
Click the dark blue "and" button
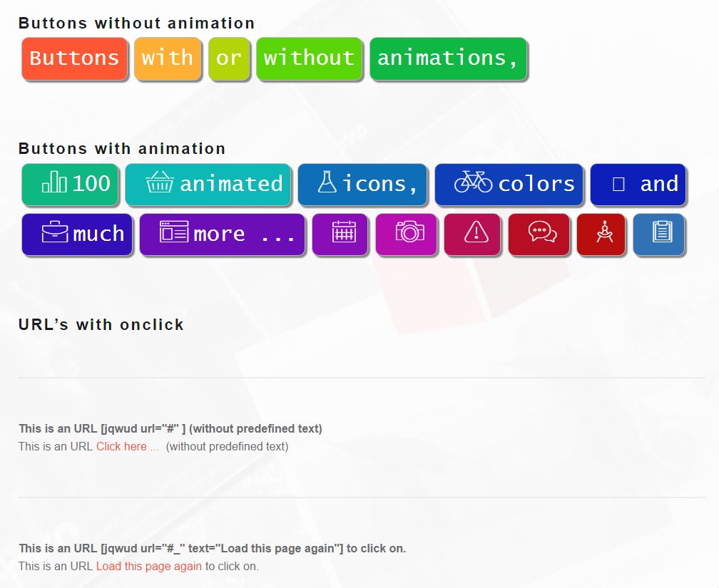click(638, 184)
